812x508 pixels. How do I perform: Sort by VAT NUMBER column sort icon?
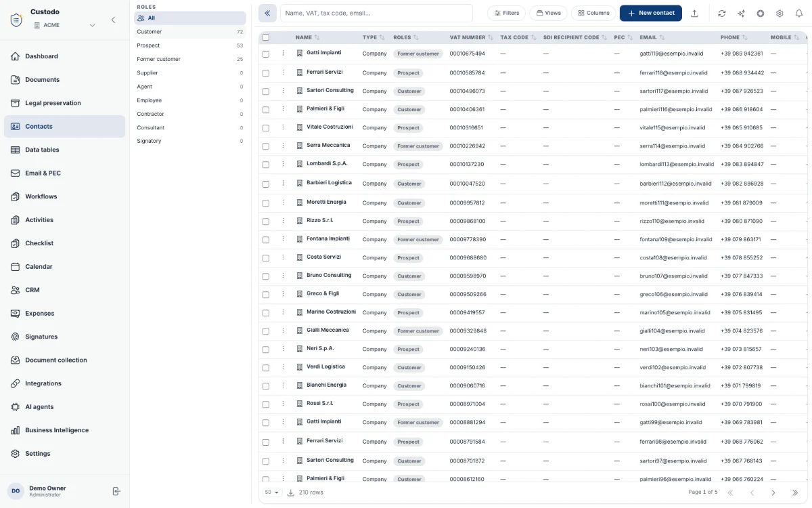(491, 37)
